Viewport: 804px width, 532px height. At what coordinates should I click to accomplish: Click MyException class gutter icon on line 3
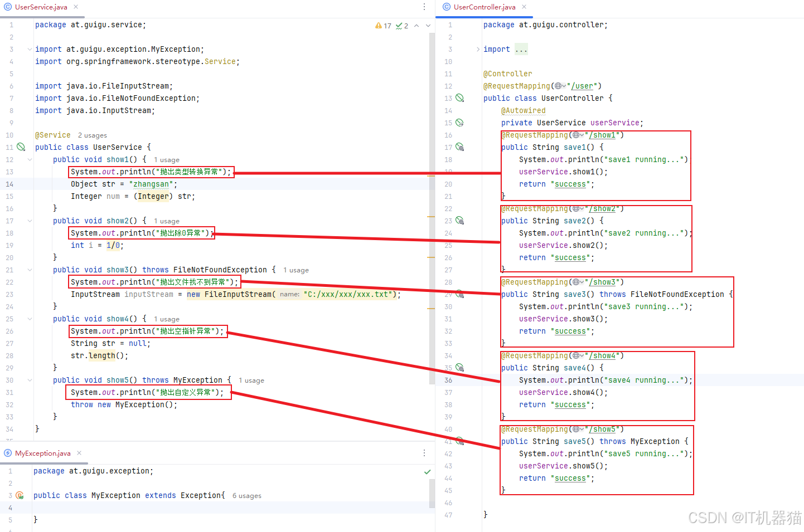(20, 495)
